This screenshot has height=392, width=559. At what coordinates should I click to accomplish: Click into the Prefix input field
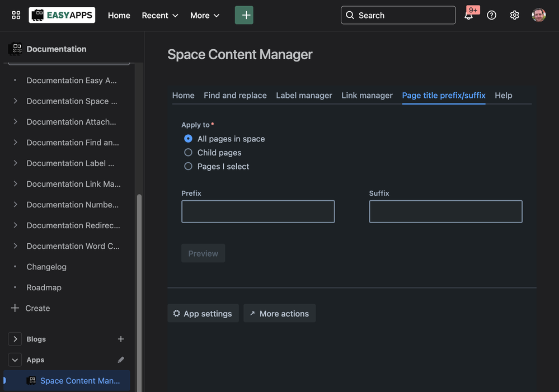tap(258, 212)
